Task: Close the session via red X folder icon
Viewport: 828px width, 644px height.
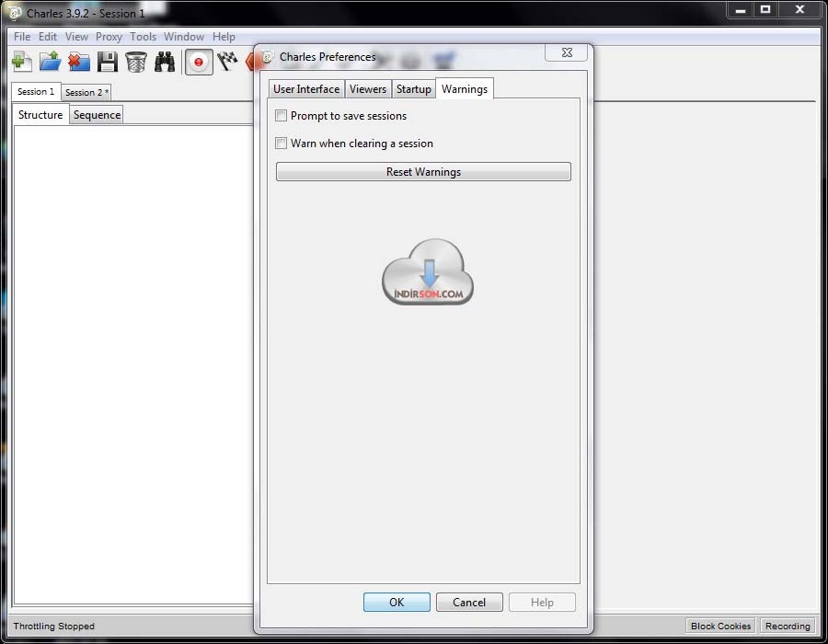Action: pos(79,62)
